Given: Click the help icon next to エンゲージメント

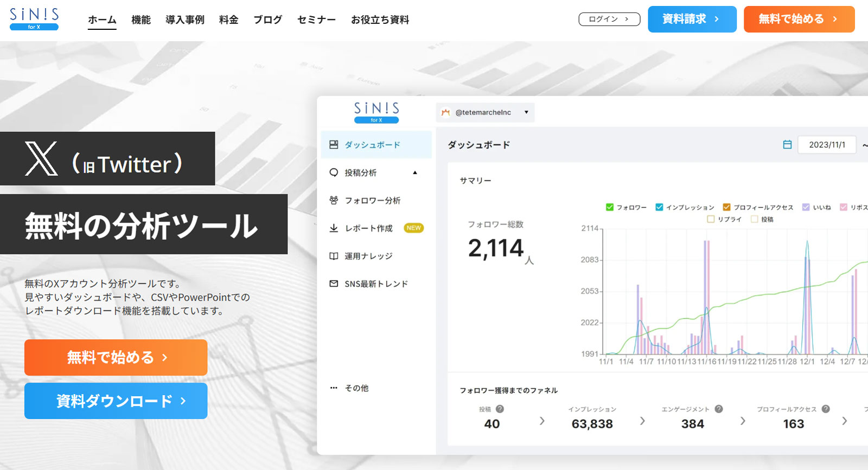Looking at the screenshot, I should (718, 409).
